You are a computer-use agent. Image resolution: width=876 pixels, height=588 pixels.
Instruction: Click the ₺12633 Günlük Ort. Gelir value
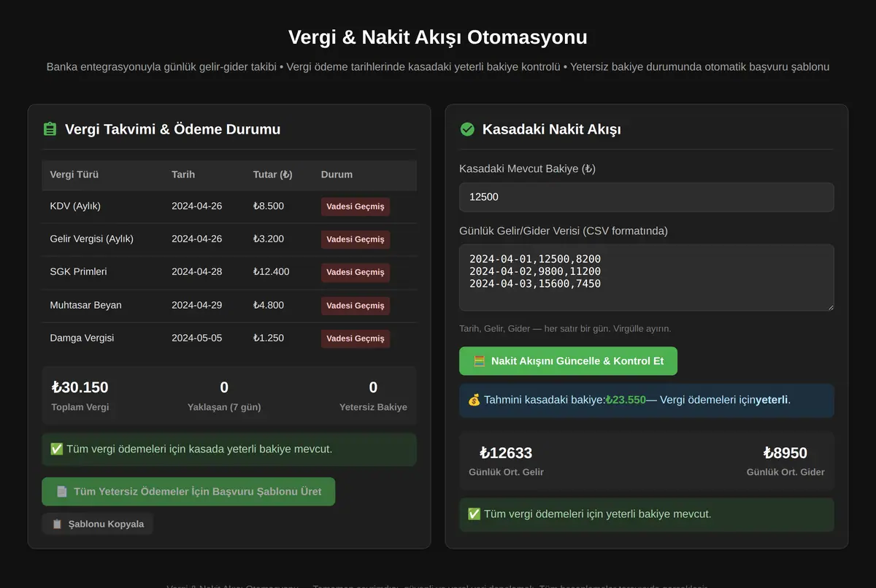tap(506, 453)
